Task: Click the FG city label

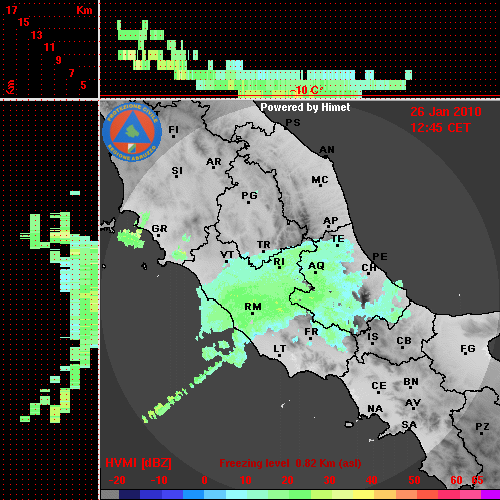Action: coord(468,349)
